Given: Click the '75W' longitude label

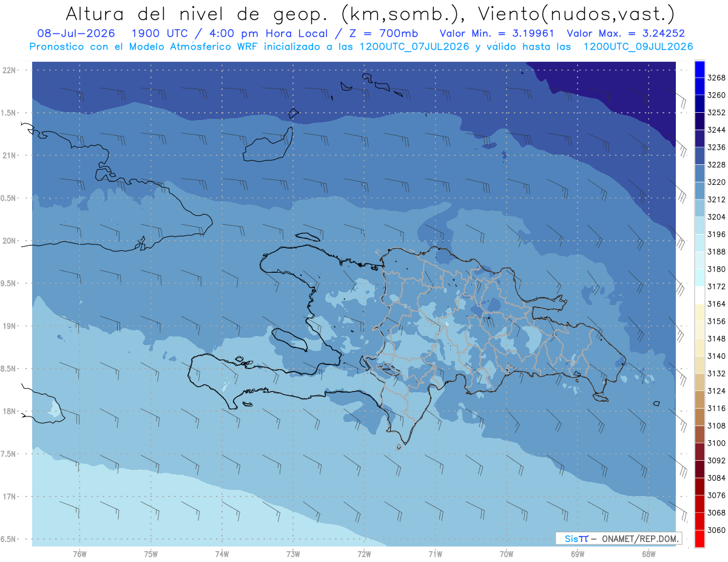Looking at the screenshot, I should coord(151,553).
